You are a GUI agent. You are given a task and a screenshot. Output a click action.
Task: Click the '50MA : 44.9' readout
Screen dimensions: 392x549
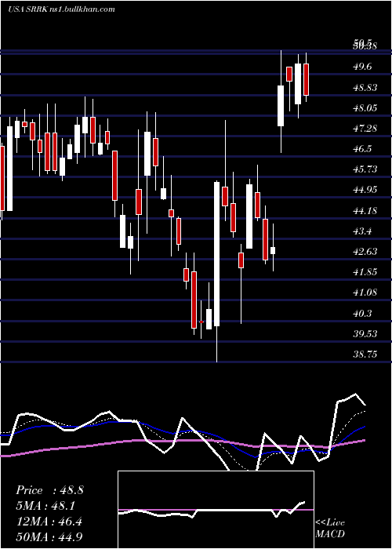(49, 536)
